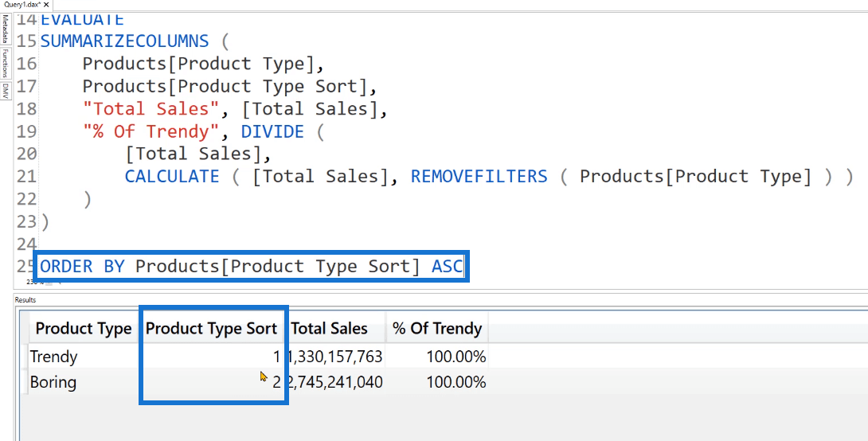
Task: Click the row header of the Trendy row
Action: [25, 357]
